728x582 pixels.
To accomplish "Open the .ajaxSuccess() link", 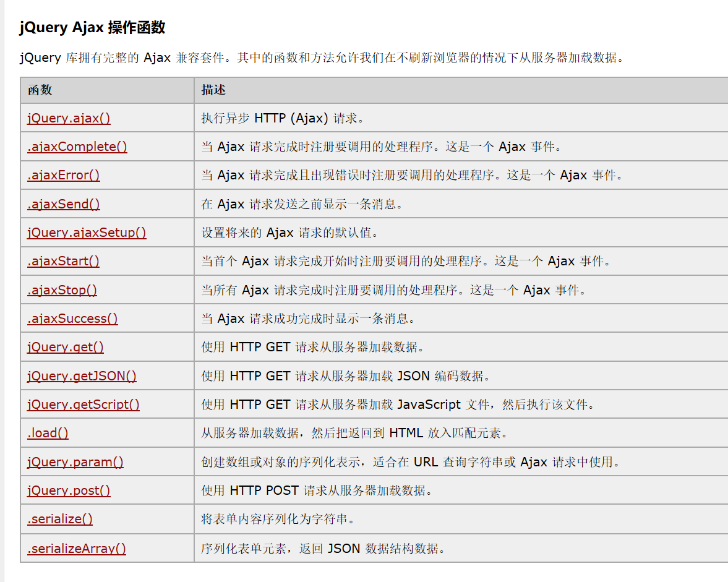I will (72, 319).
